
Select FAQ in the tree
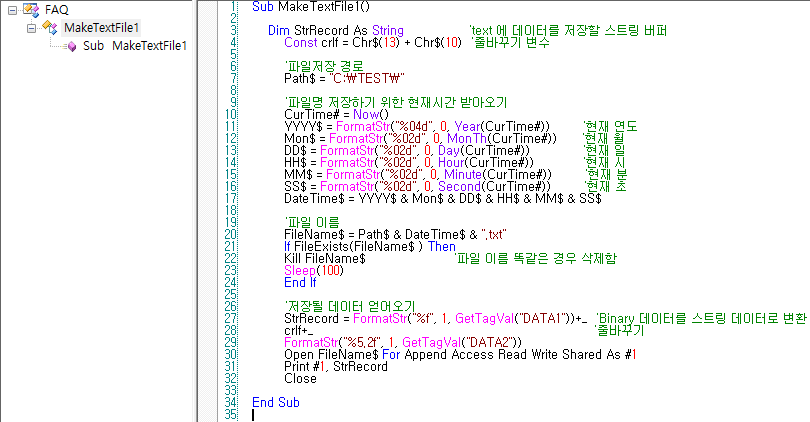point(56,10)
